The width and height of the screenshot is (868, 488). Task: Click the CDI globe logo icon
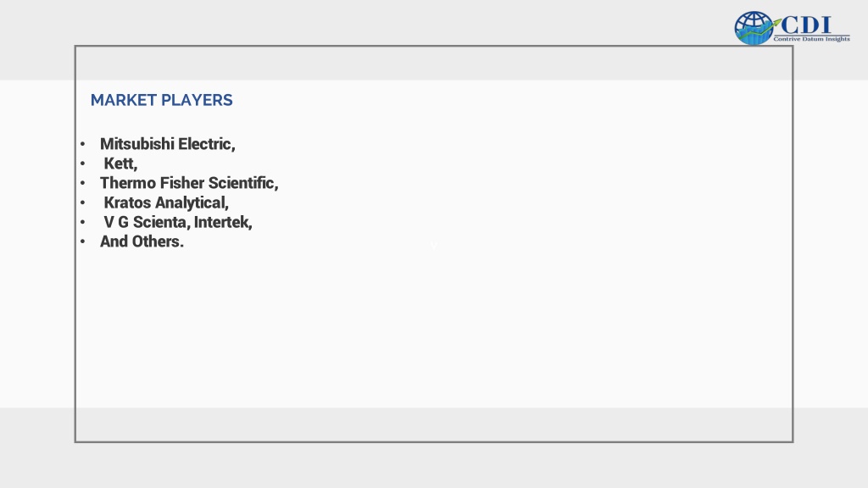tap(754, 28)
